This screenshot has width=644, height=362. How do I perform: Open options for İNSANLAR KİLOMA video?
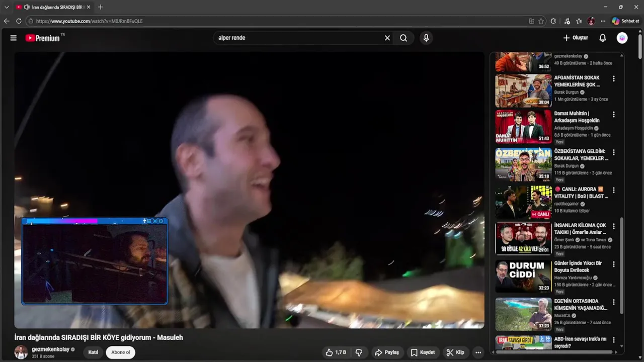(613, 226)
